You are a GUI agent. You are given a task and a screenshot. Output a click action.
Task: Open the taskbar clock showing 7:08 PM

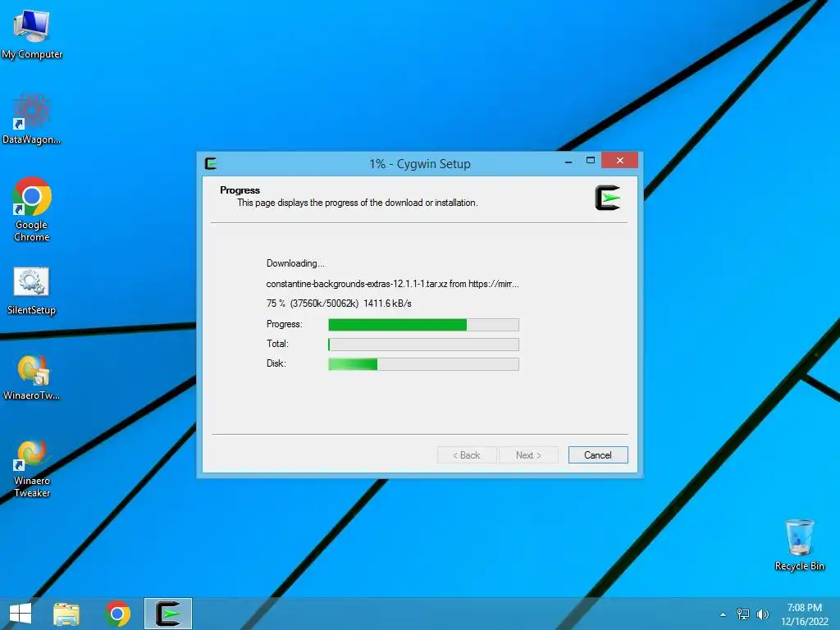(804, 614)
